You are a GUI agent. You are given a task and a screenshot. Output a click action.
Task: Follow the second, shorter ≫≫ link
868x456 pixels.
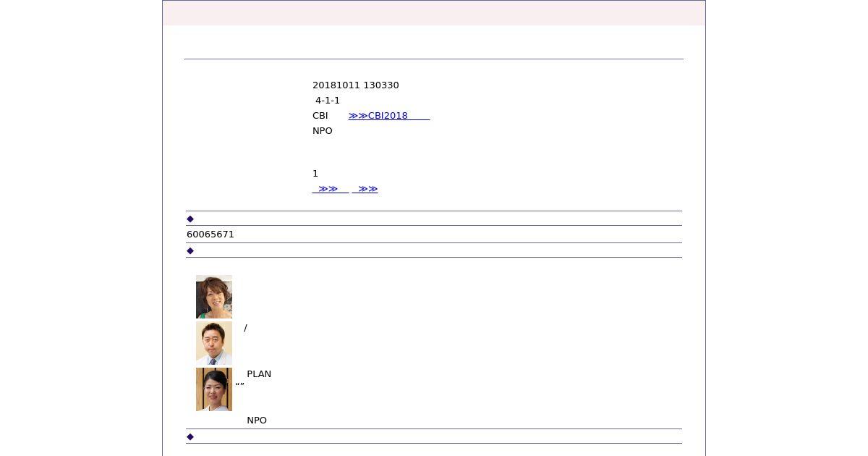(365, 189)
